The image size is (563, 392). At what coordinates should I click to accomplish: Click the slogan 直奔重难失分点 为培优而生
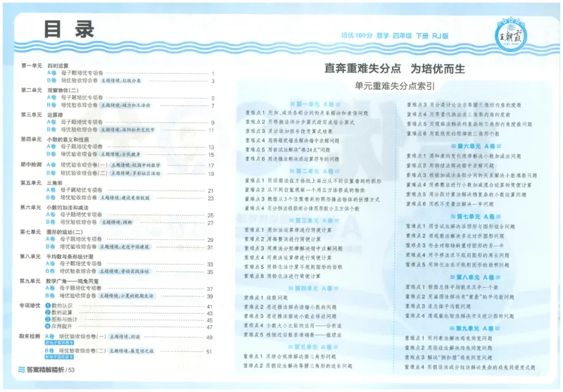click(x=395, y=68)
